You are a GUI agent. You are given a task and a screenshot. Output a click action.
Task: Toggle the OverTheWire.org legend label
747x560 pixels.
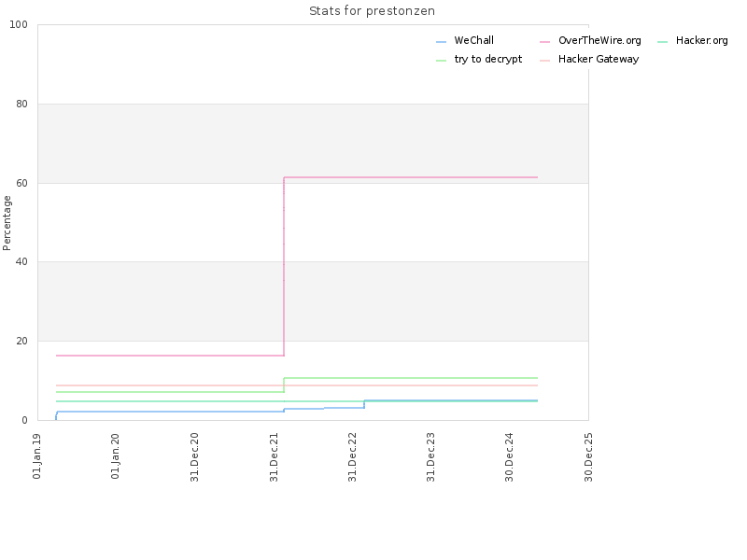click(x=599, y=40)
